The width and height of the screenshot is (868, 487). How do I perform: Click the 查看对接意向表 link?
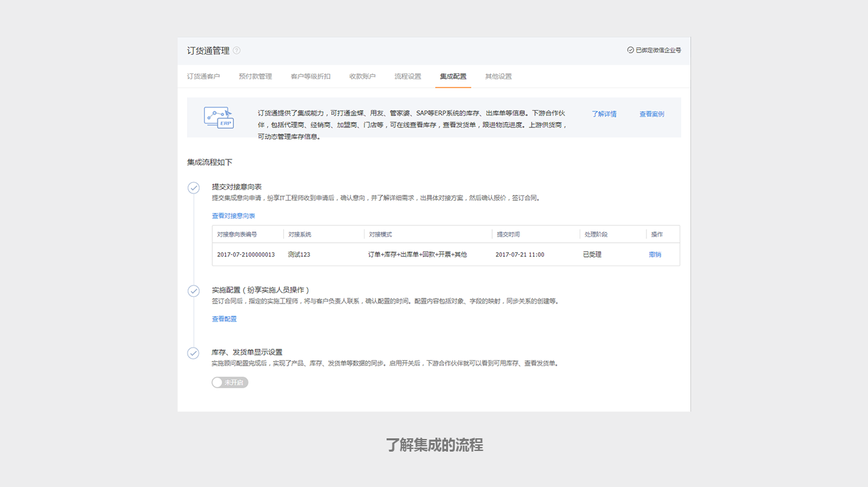tap(233, 216)
